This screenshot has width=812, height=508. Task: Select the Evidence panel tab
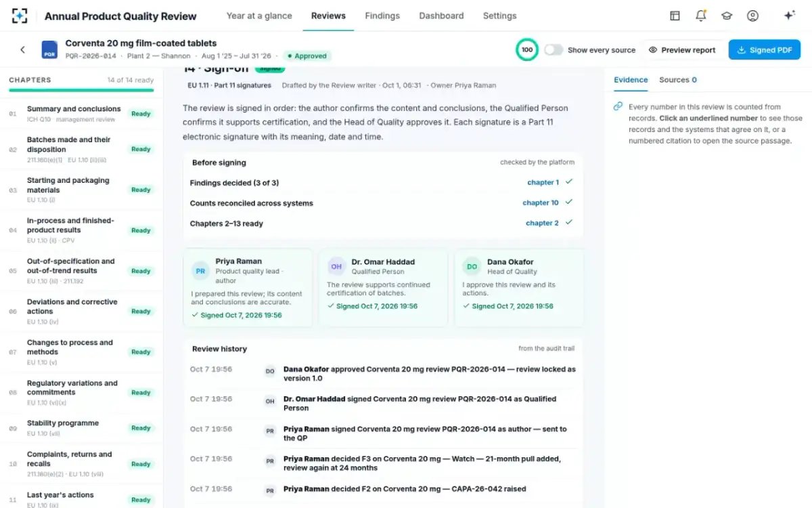click(x=631, y=80)
